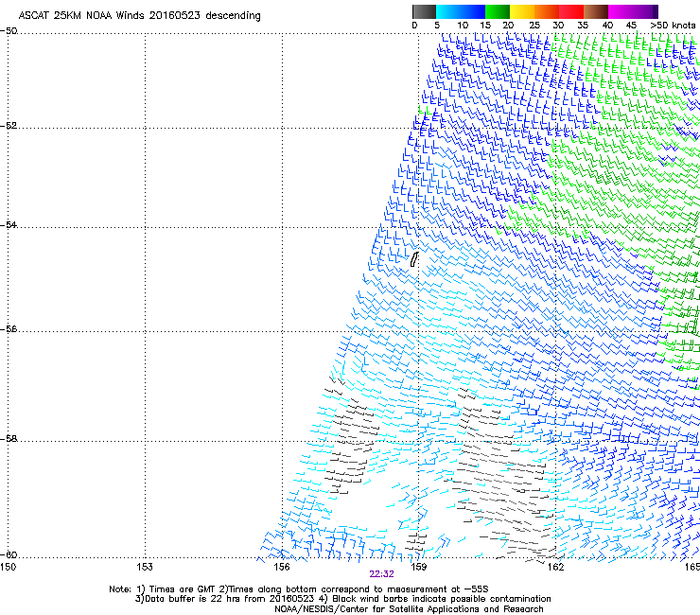The height and width of the screenshot is (615, 700).
Task: Click the '>50 knots' legend label
Action: coord(673,26)
